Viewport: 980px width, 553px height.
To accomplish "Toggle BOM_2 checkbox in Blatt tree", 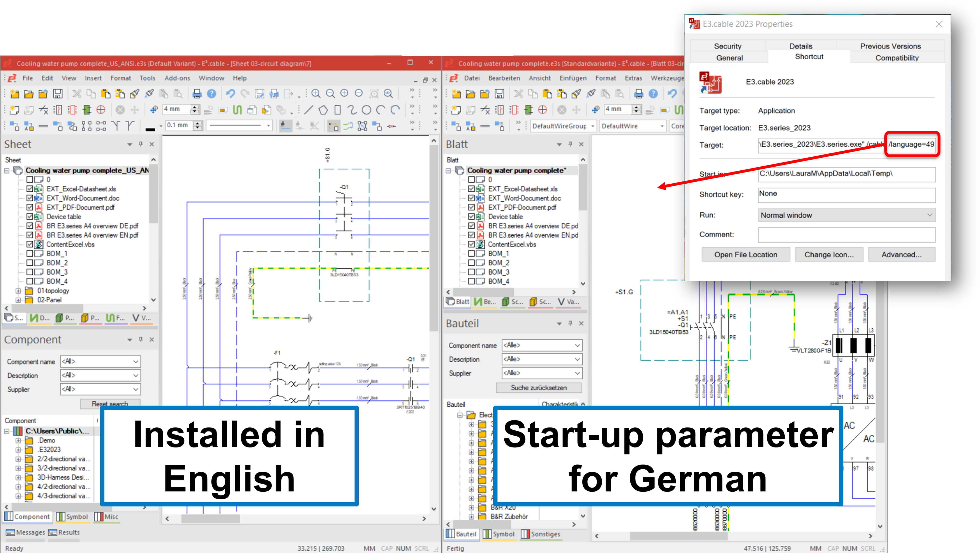I will [471, 263].
